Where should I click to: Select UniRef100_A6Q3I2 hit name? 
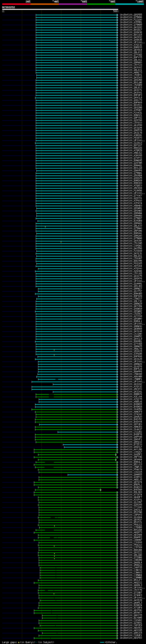[x=131, y=583]
